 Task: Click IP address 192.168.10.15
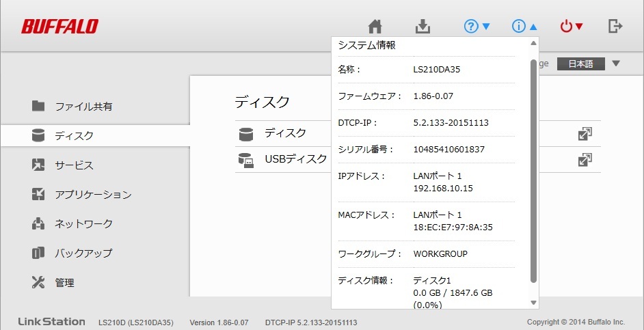(x=443, y=189)
